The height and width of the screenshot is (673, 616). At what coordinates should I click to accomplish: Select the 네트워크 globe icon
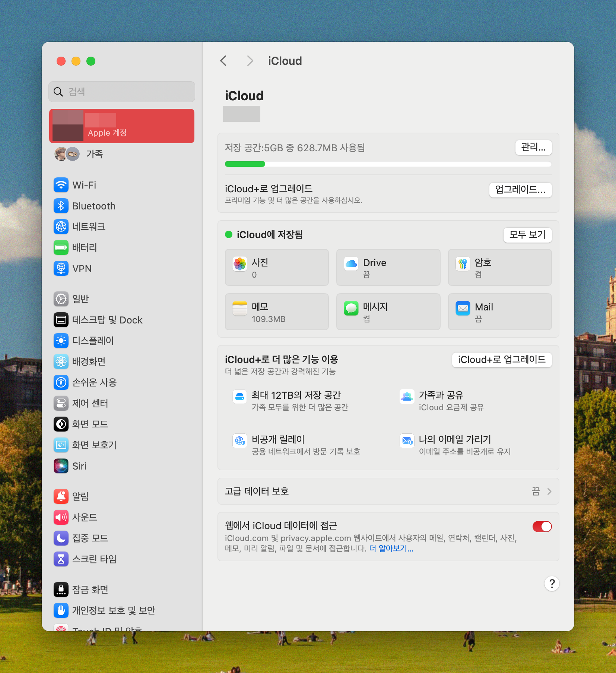61,227
